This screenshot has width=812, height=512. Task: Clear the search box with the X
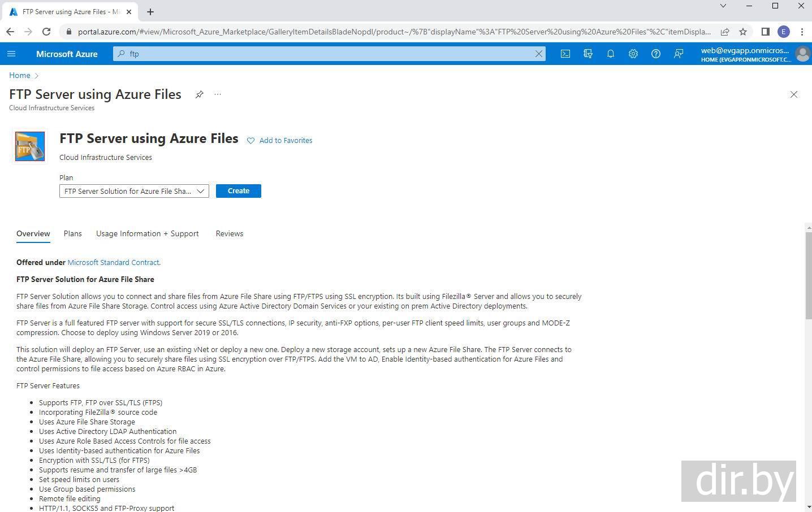[x=538, y=54]
